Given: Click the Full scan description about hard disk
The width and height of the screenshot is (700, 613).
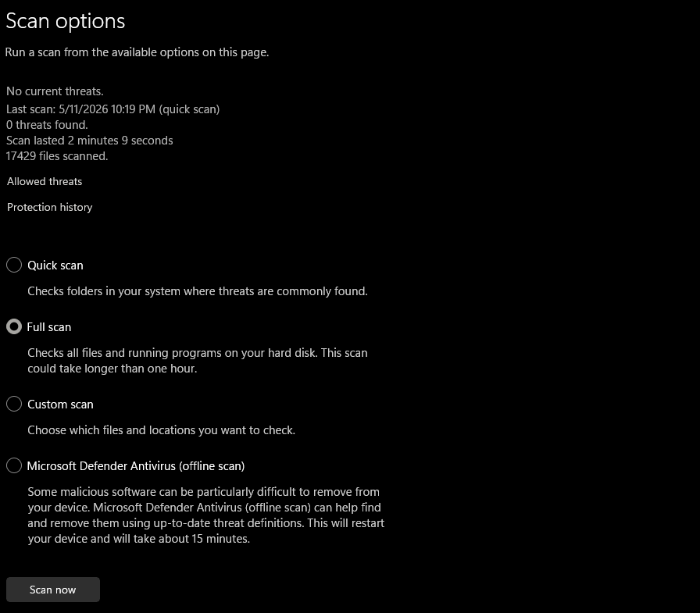Looking at the screenshot, I should (x=198, y=361).
